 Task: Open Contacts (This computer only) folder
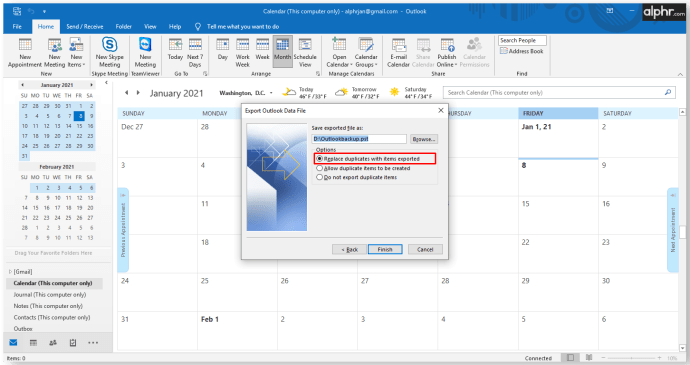pos(52,317)
